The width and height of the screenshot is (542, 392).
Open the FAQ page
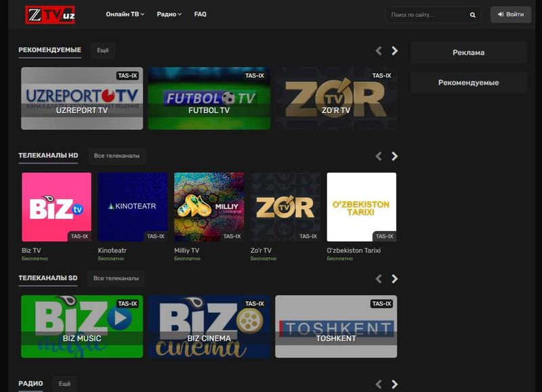click(200, 14)
